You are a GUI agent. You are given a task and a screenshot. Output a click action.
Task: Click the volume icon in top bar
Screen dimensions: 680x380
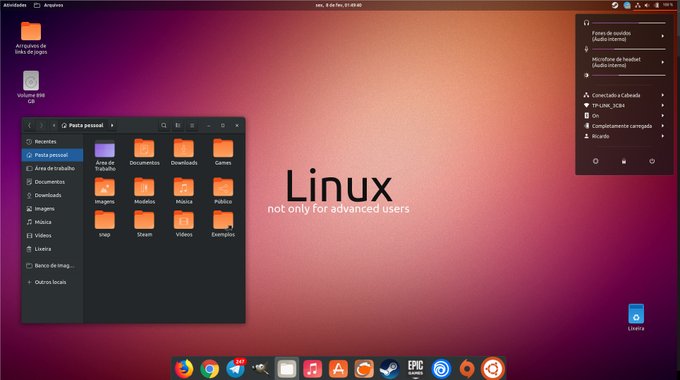647,5
